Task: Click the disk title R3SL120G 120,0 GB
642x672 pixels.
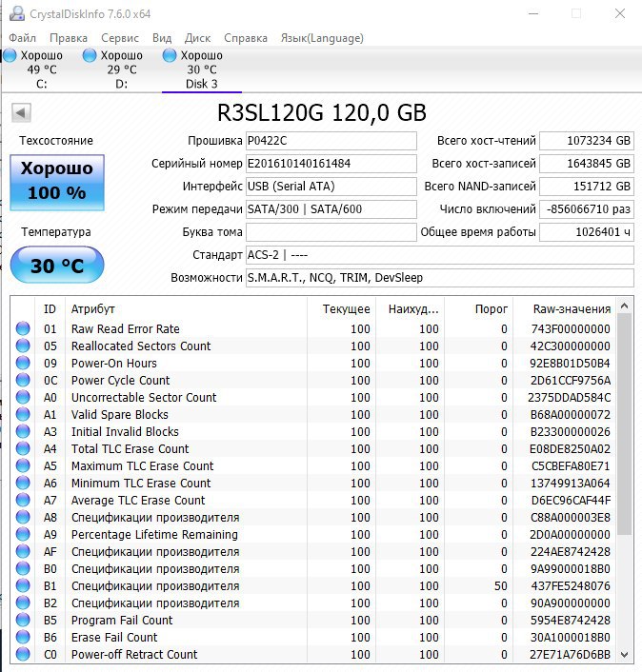Action: pyautogui.click(x=322, y=113)
